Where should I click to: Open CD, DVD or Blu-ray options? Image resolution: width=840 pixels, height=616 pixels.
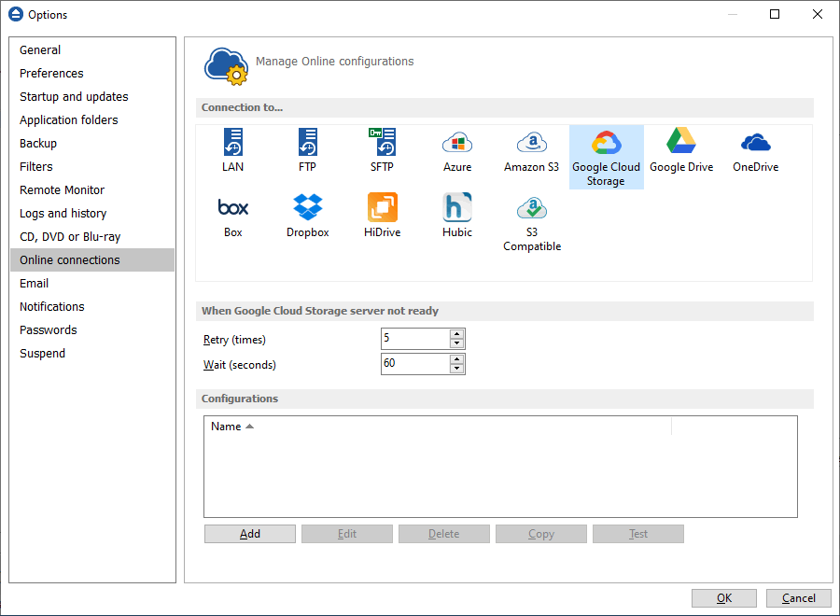92,237
